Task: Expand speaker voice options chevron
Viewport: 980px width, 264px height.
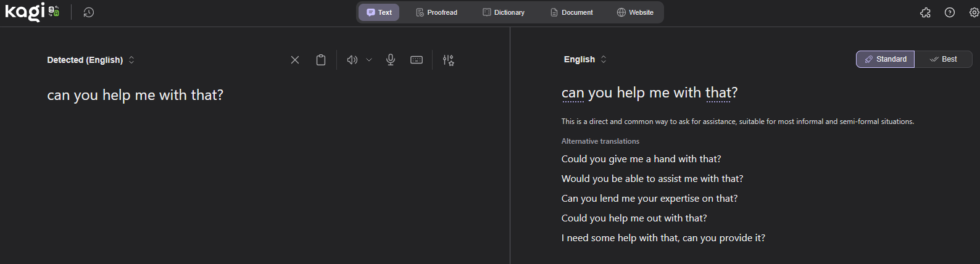Action: (369, 60)
